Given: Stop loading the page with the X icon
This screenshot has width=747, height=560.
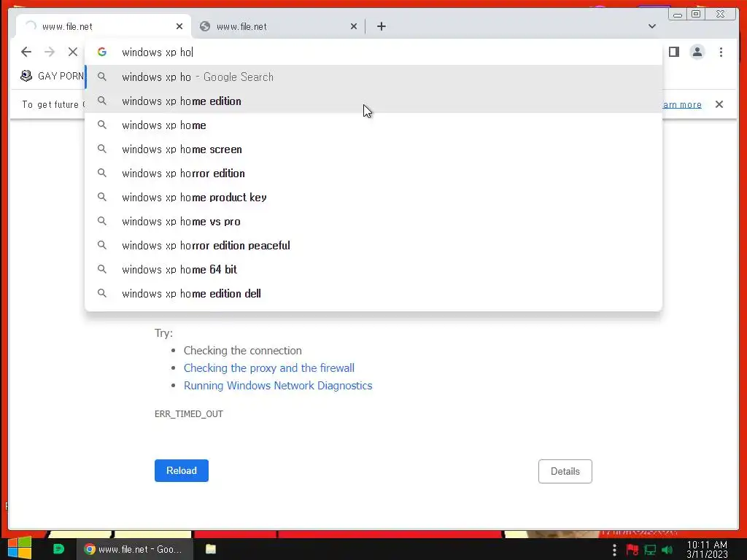Looking at the screenshot, I should (72, 52).
